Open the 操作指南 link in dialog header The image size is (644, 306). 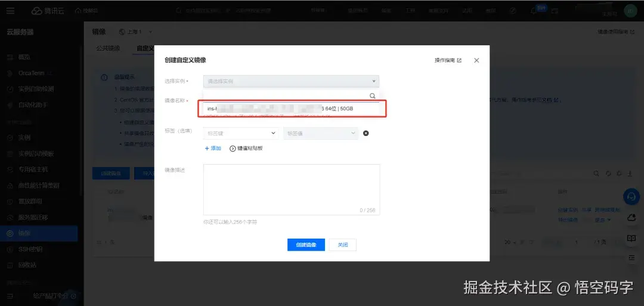pos(448,60)
